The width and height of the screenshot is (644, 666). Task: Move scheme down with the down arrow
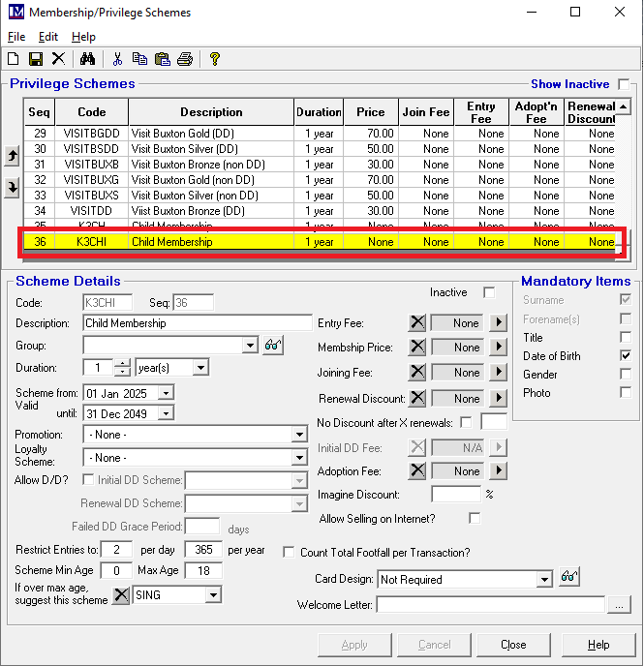pyautogui.click(x=12, y=188)
